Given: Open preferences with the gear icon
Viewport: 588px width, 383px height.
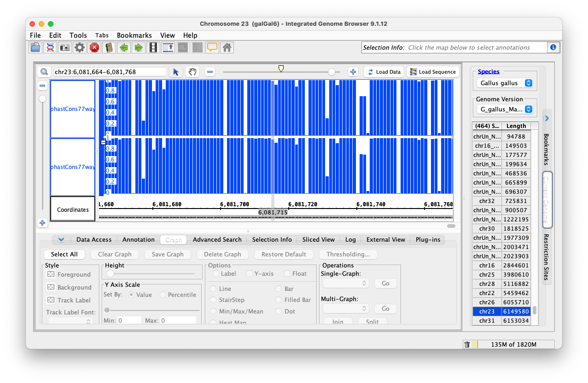Looking at the screenshot, I should click(80, 47).
